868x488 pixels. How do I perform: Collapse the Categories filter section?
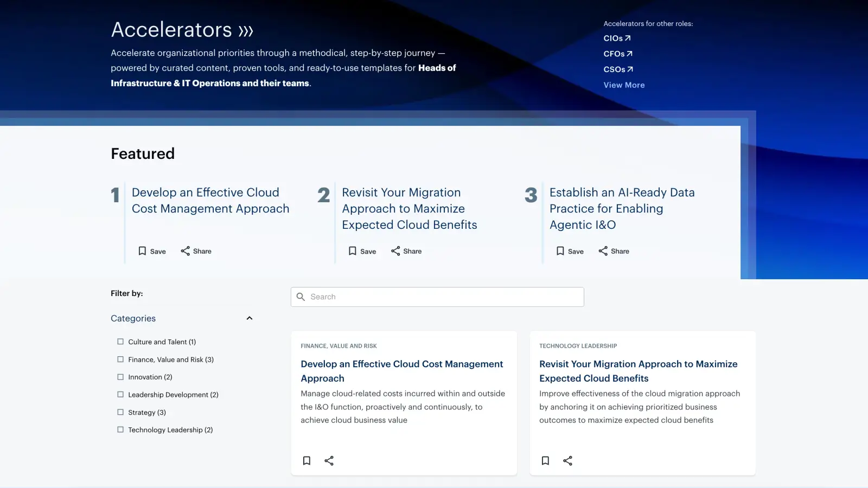tap(249, 318)
